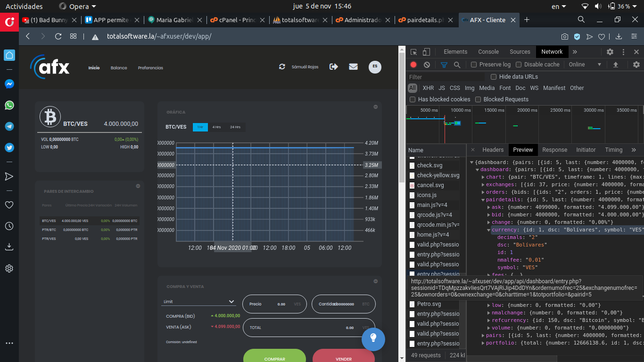Open the envelope messages icon

tap(353, 67)
